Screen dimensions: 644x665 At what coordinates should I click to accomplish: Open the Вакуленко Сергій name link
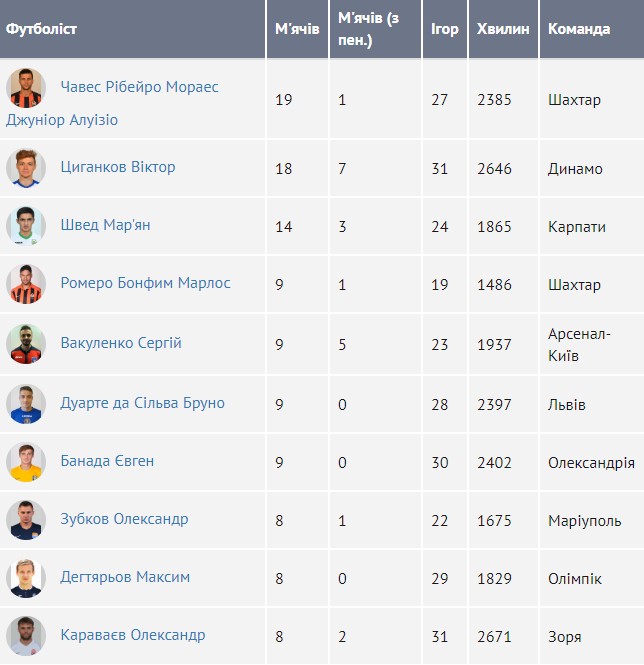pyautogui.click(x=120, y=343)
